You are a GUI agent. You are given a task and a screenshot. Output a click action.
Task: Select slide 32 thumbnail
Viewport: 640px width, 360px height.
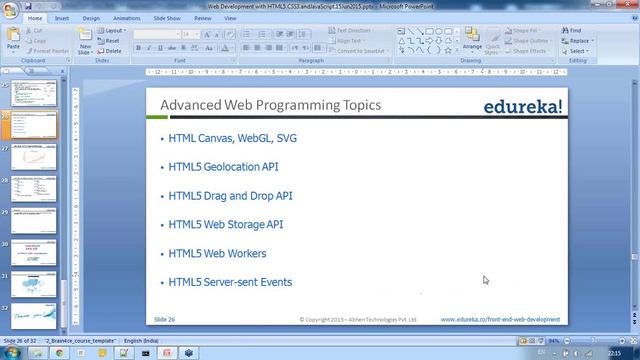(x=33, y=316)
